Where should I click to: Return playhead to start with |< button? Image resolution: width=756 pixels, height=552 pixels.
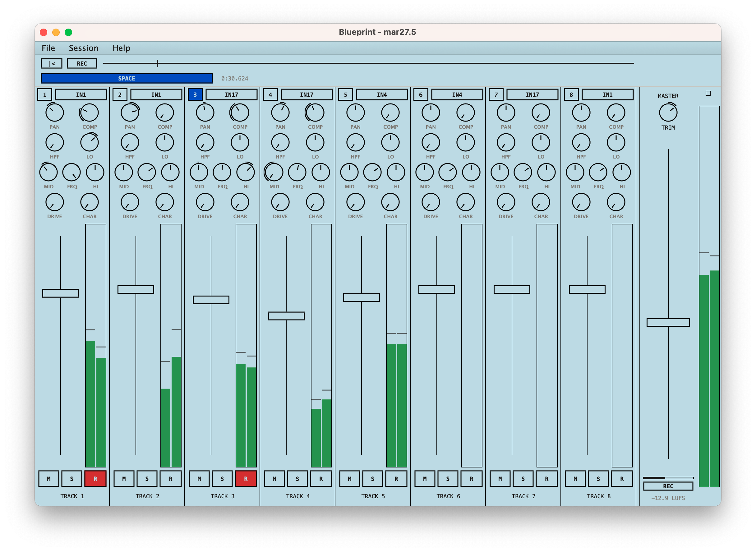[53, 63]
